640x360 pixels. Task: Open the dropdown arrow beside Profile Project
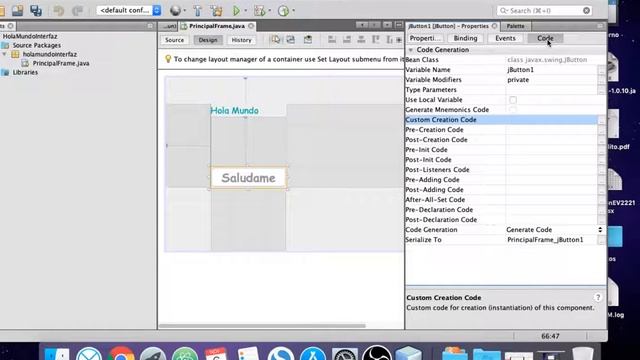(x=293, y=11)
